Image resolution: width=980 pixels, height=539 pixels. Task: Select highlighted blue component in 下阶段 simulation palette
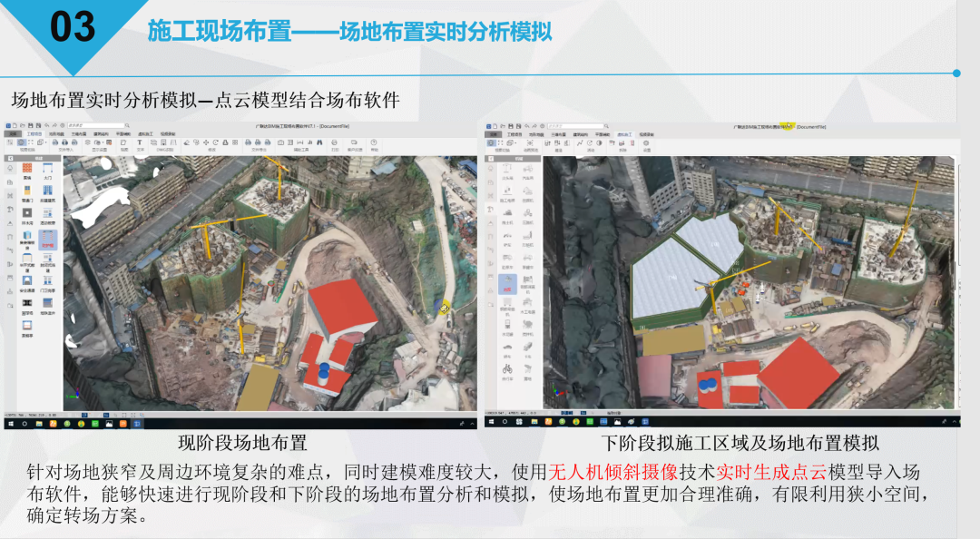(x=507, y=283)
